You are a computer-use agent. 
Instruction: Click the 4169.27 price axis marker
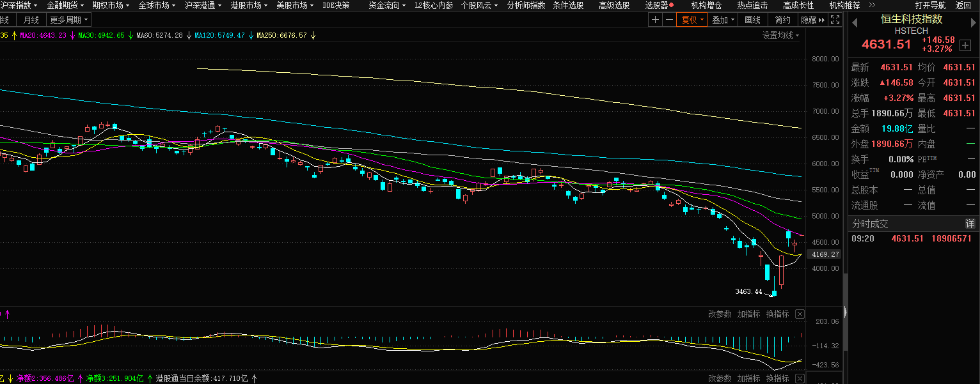coord(824,254)
